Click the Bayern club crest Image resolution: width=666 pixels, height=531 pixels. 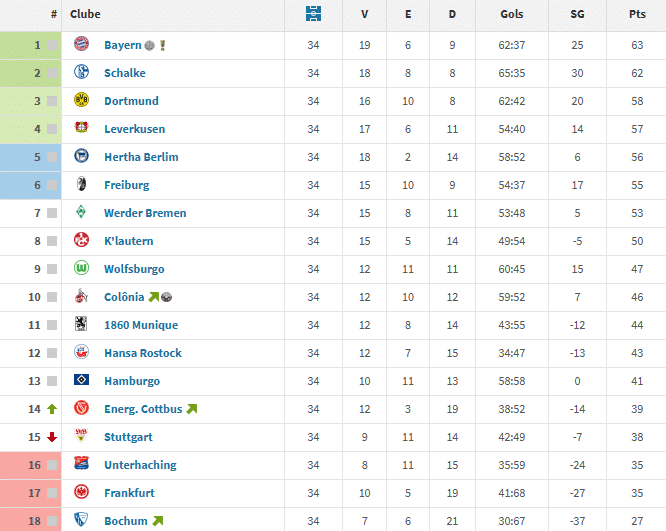(82, 45)
